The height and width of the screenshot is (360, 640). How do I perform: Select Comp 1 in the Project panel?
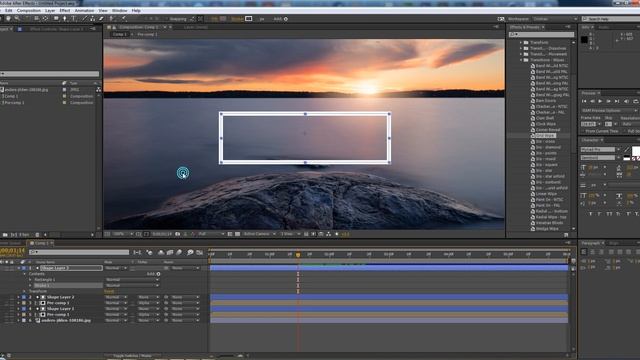tap(11, 96)
